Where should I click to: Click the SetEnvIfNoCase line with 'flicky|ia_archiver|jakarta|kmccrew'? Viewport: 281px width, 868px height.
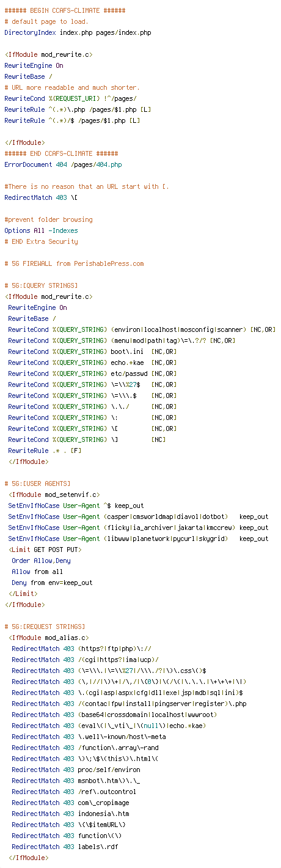pyautogui.click(x=138, y=528)
